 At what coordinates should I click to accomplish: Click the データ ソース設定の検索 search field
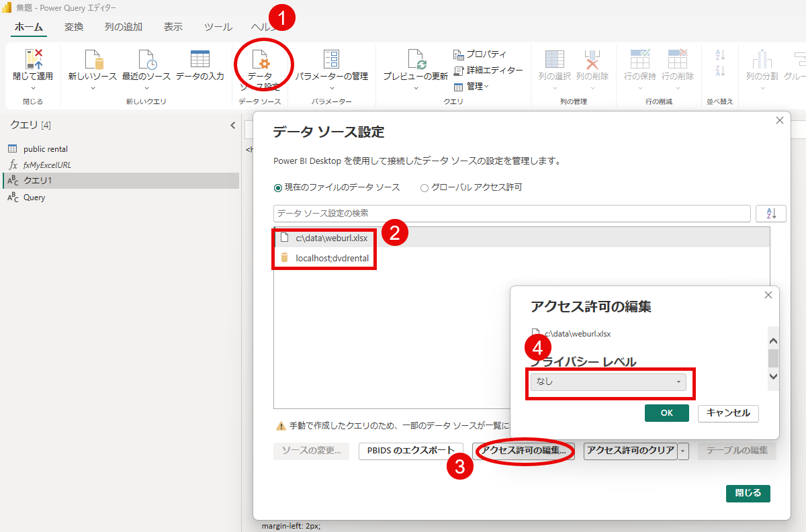pos(512,213)
